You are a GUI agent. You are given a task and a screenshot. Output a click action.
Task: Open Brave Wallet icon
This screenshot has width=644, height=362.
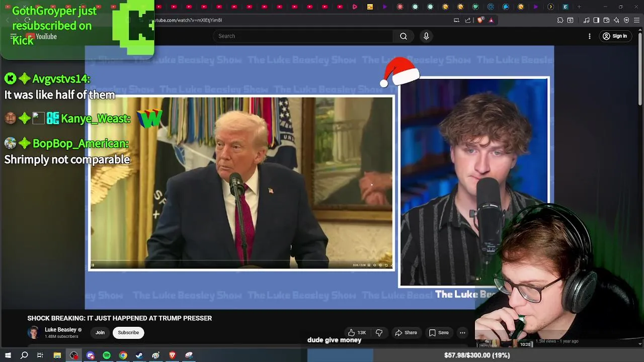pyautogui.click(x=606, y=20)
